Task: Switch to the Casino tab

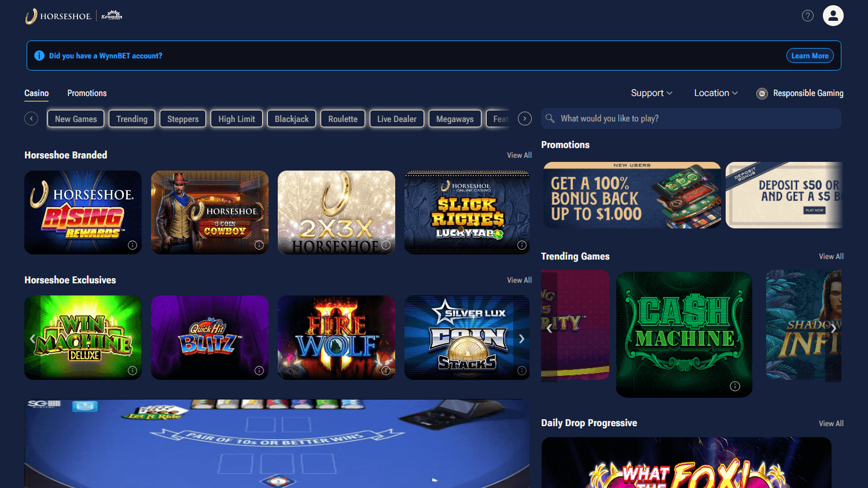Action: coord(36,93)
